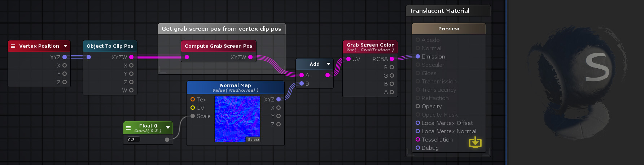The image size is (644, 165).
Task: Click Grab Screen Color A output port
Action: click(x=392, y=92)
